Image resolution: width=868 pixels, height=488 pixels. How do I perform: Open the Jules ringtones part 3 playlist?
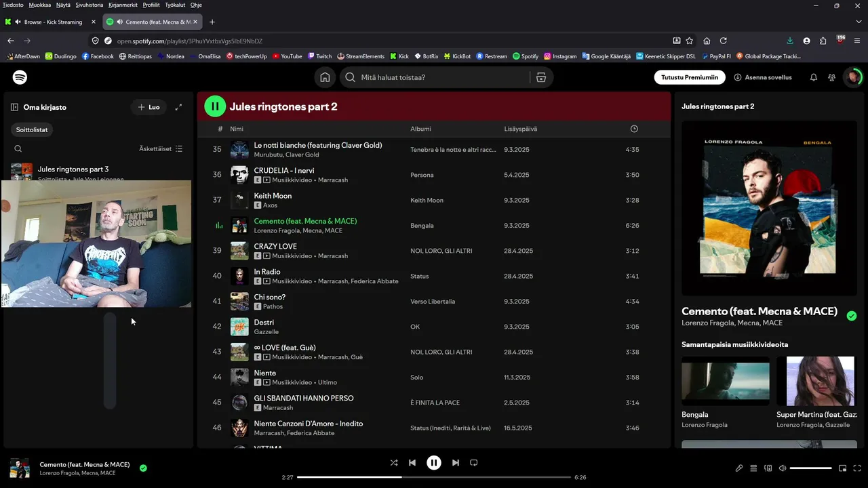[73, 169]
